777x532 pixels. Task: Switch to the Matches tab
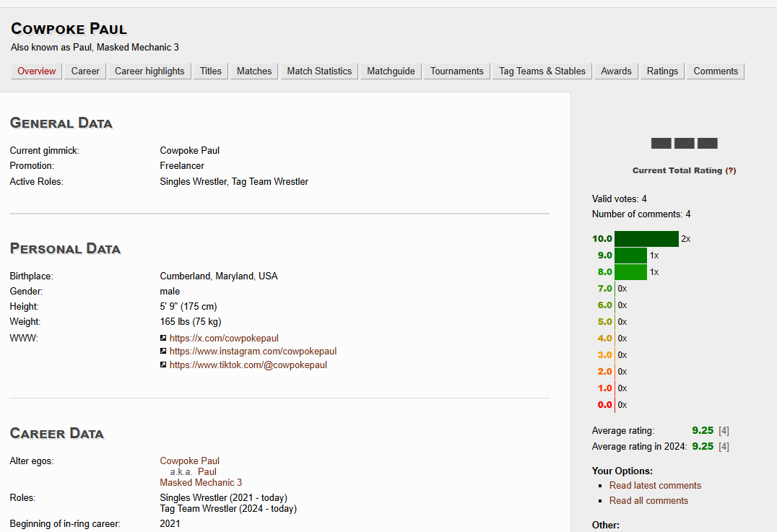tap(254, 71)
